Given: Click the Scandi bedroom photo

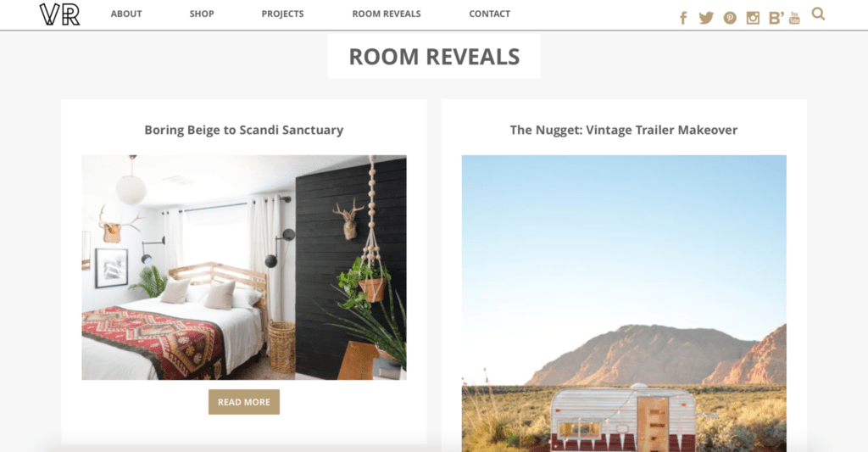Looking at the screenshot, I should 244,267.
